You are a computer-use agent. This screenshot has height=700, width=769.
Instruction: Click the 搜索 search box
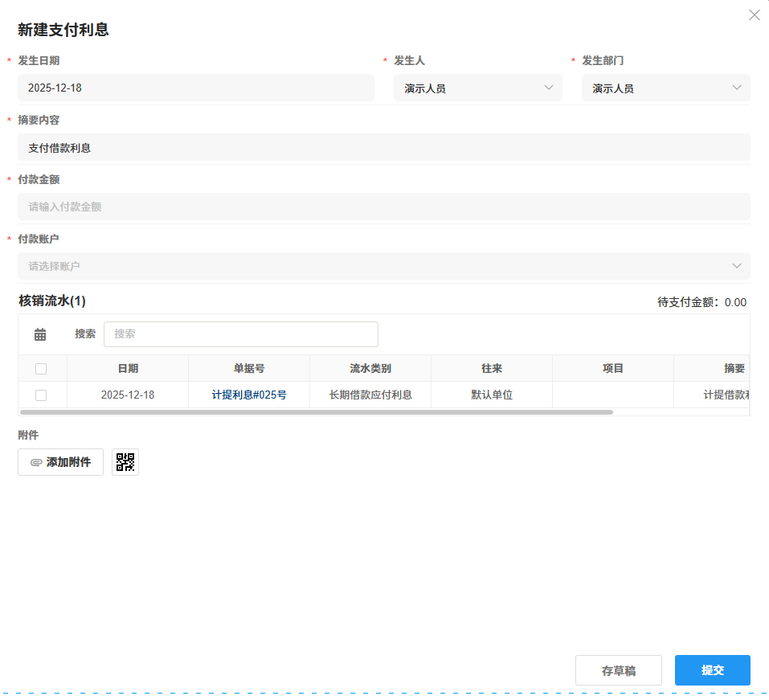(x=241, y=334)
